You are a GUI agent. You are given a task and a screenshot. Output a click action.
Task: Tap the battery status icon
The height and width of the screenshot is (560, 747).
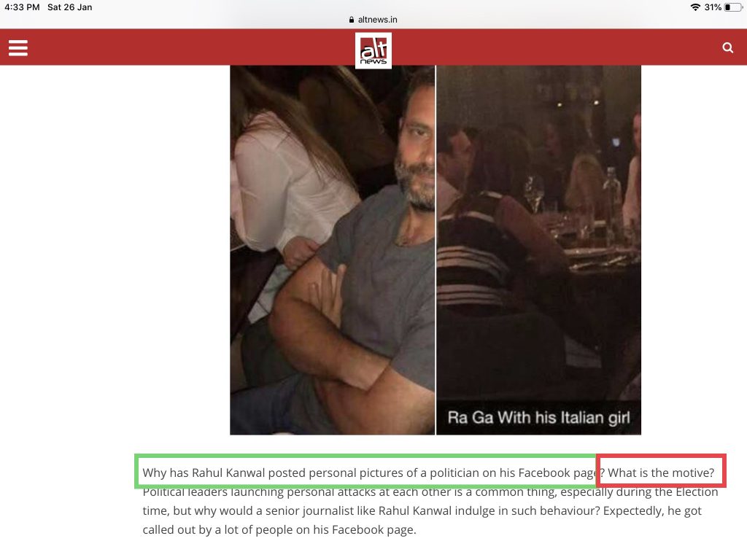(732, 7)
